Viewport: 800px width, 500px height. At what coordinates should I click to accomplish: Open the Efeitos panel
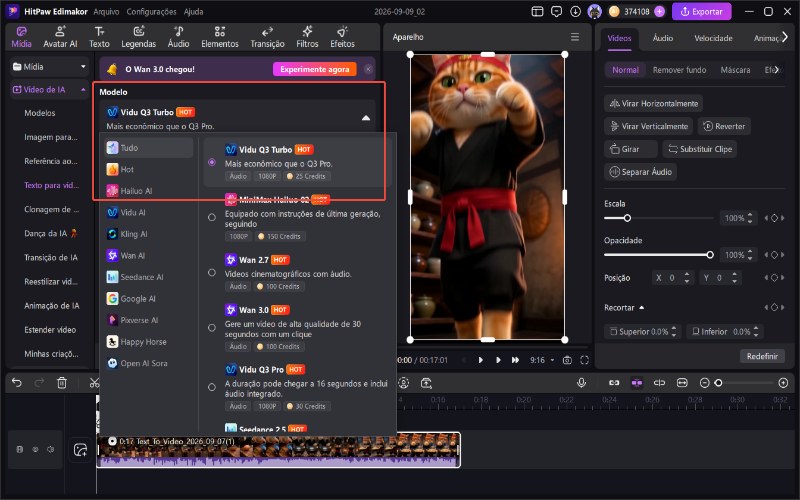[x=342, y=37]
